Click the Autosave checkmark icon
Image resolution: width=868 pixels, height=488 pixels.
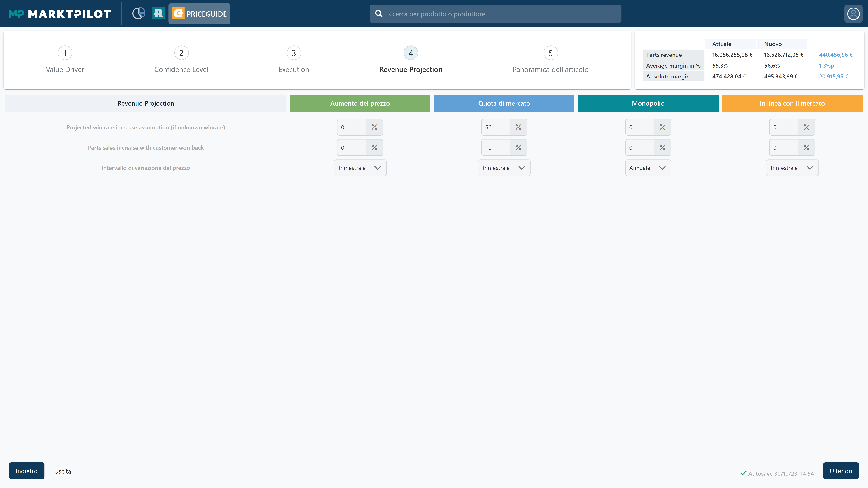(743, 473)
